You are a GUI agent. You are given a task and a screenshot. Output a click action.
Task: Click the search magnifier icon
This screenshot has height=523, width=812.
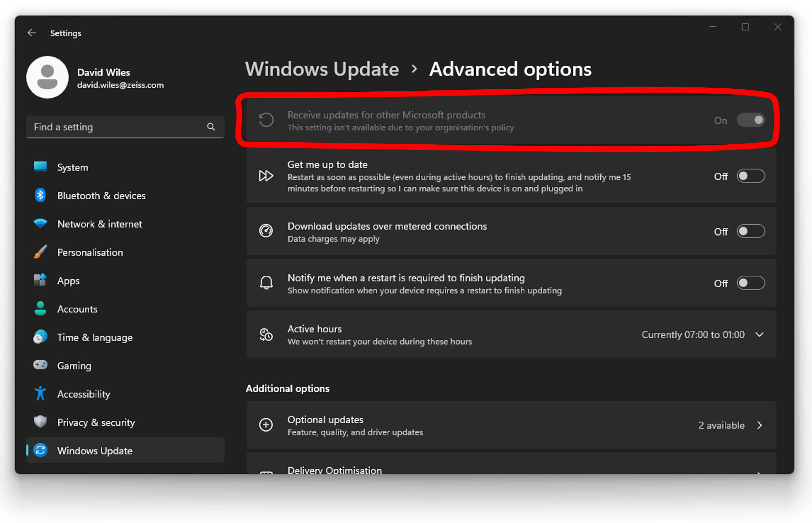(211, 127)
